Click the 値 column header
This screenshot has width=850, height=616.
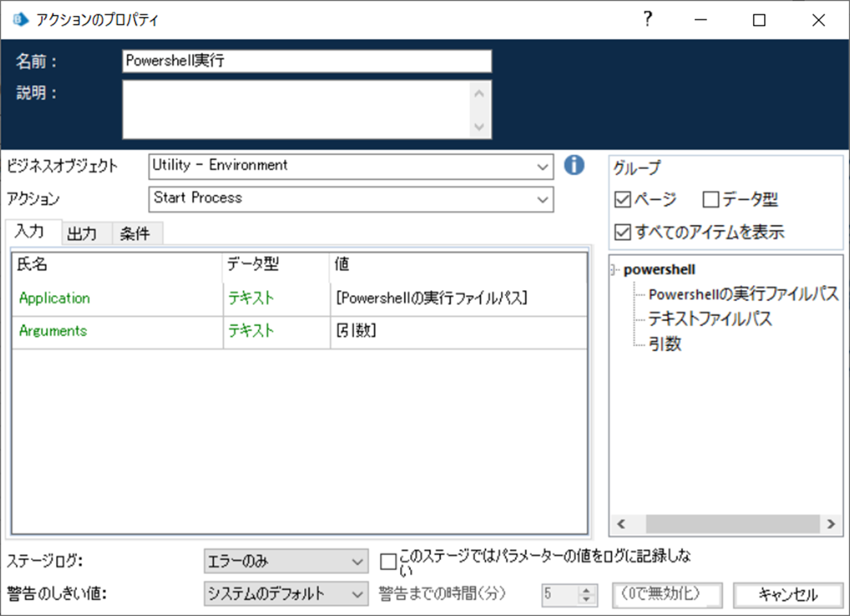click(458, 265)
